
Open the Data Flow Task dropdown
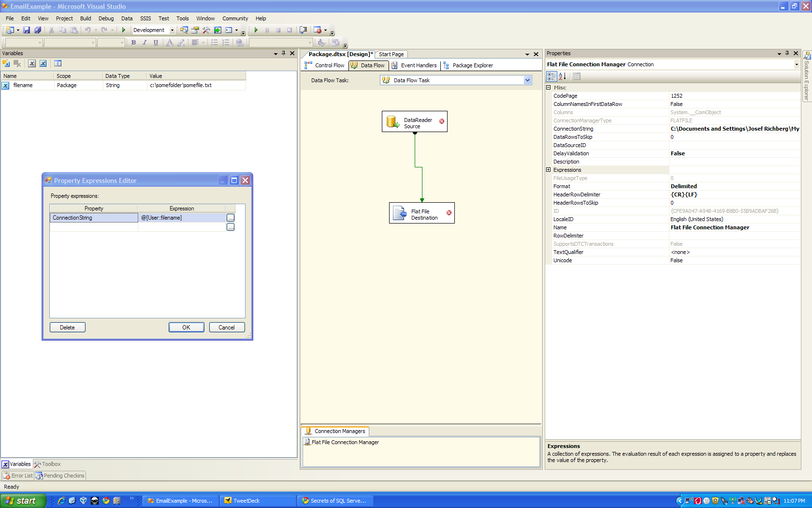point(527,80)
